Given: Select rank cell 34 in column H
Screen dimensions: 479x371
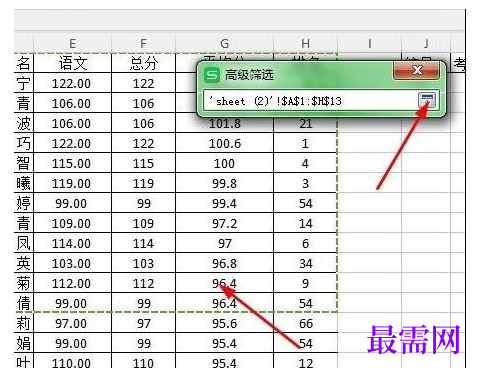Looking at the screenshot, I should click(x=305, y=263).
